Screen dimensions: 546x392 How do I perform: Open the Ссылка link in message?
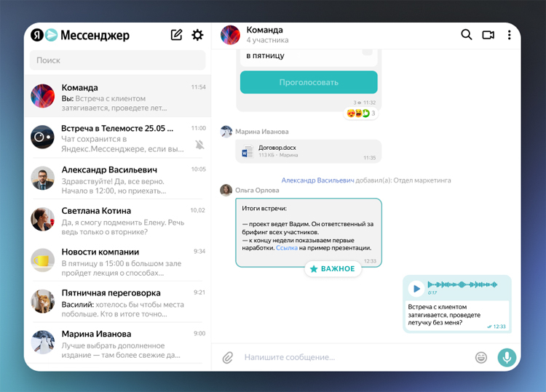(x=286, y=248)
